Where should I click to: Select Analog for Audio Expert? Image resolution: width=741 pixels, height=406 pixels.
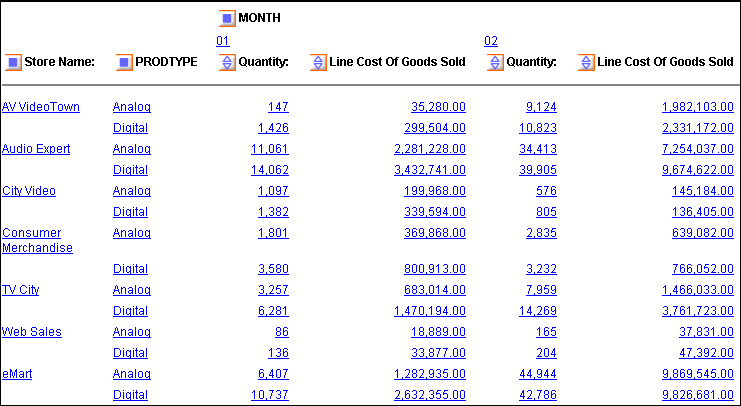tap(132, 150)
